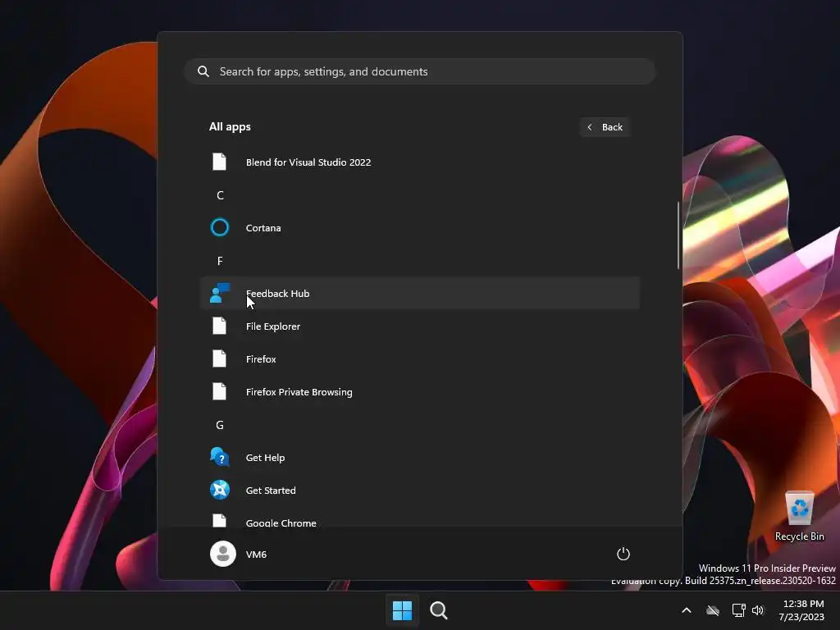The image size is (840, 630).
Task: Click the Windows Start button on taskbar
Action: (x=402, y=610)
